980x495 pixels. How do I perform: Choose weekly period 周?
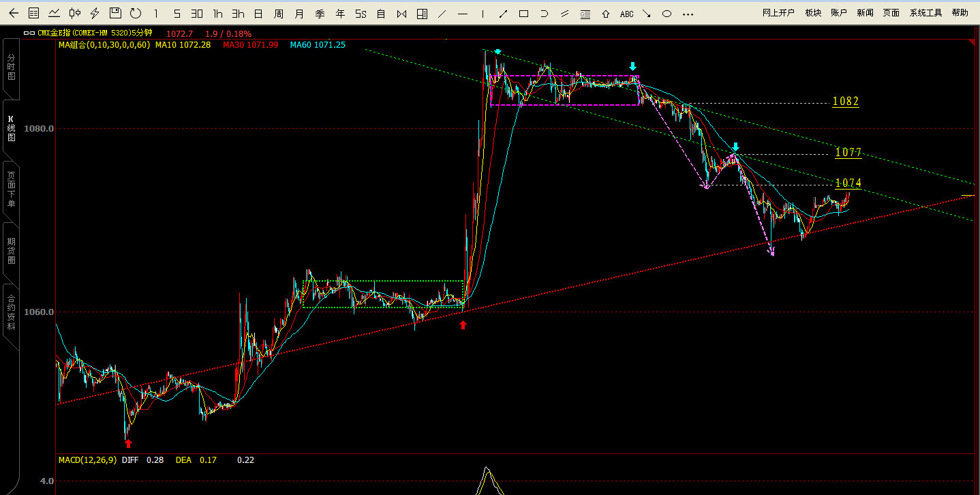[279, 13]
